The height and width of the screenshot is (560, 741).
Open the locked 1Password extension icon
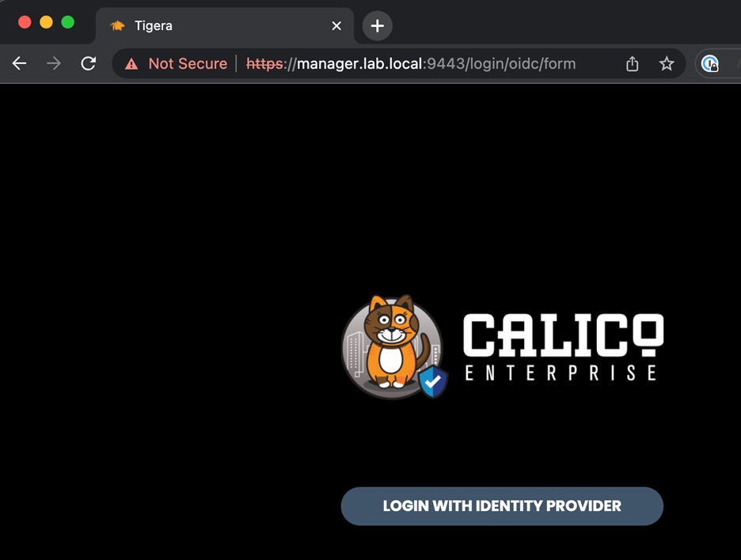pyautogui.click(x=710, y=64)
